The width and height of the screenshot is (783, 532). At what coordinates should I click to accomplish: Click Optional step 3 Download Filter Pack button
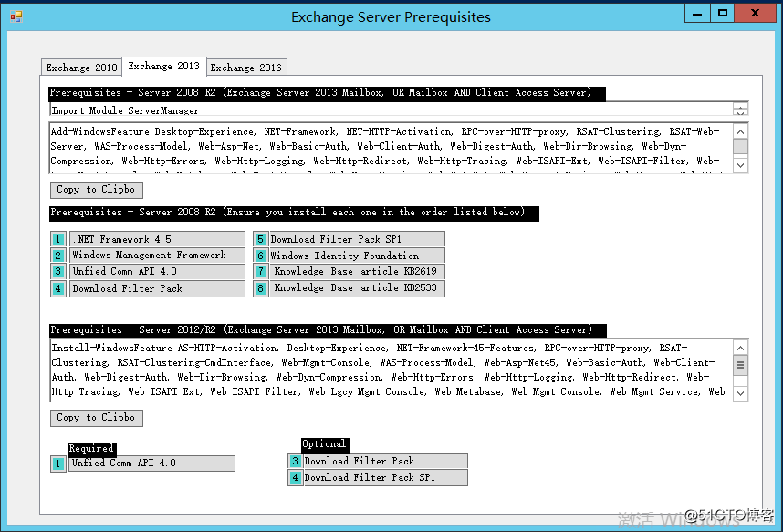point(385,461)
